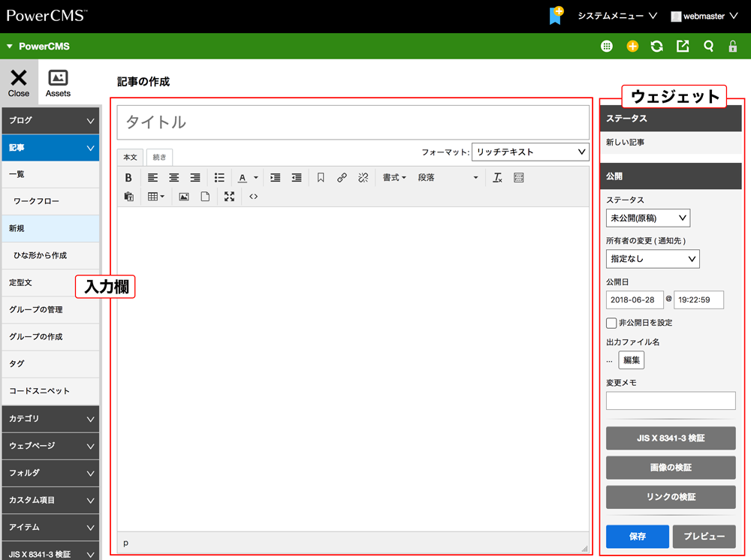This screenshot has height=560, width=751.
Task: Insert a hyperlink in the editor
Action: [342, 177]
